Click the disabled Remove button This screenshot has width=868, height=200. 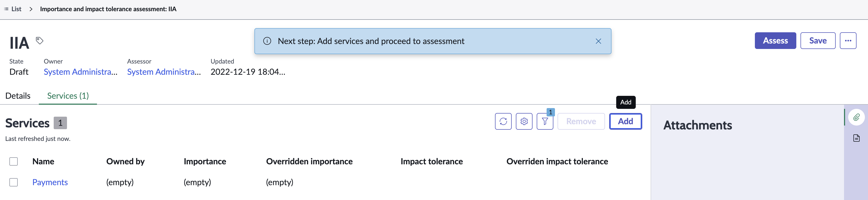pos(581,121)
